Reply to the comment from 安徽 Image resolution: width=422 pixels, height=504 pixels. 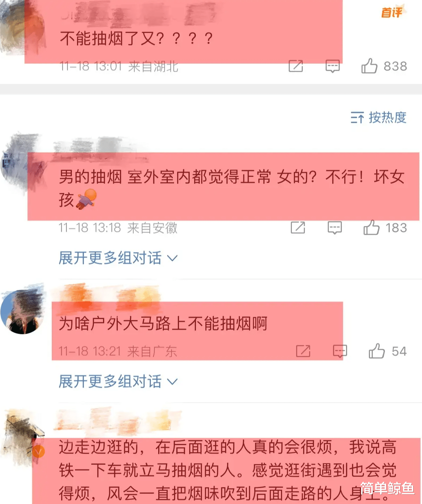pyautogui.click(x=334, y=228)
